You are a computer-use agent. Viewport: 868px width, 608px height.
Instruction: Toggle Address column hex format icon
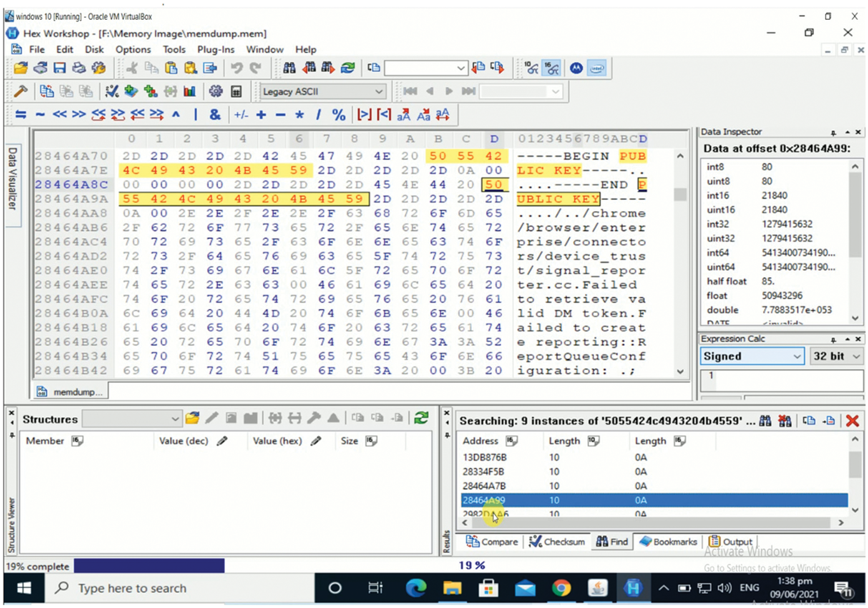(x=511, y=441)
